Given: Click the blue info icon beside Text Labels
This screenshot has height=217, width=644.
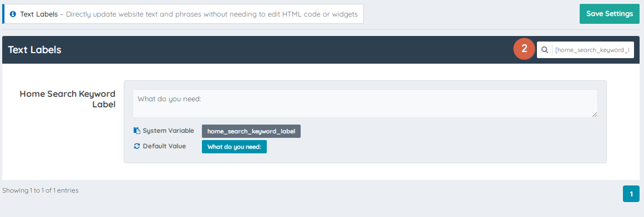Looking at the screenshot, I should 13,14.
